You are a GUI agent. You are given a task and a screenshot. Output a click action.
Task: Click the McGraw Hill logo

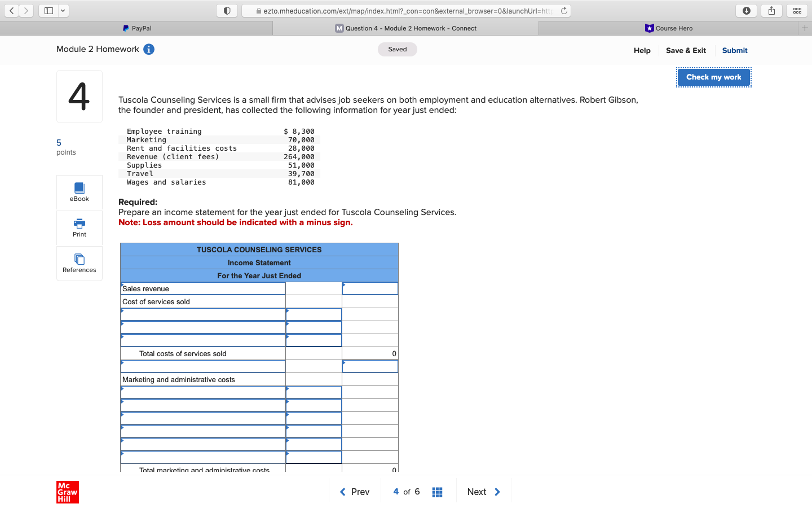pos(68,492)
